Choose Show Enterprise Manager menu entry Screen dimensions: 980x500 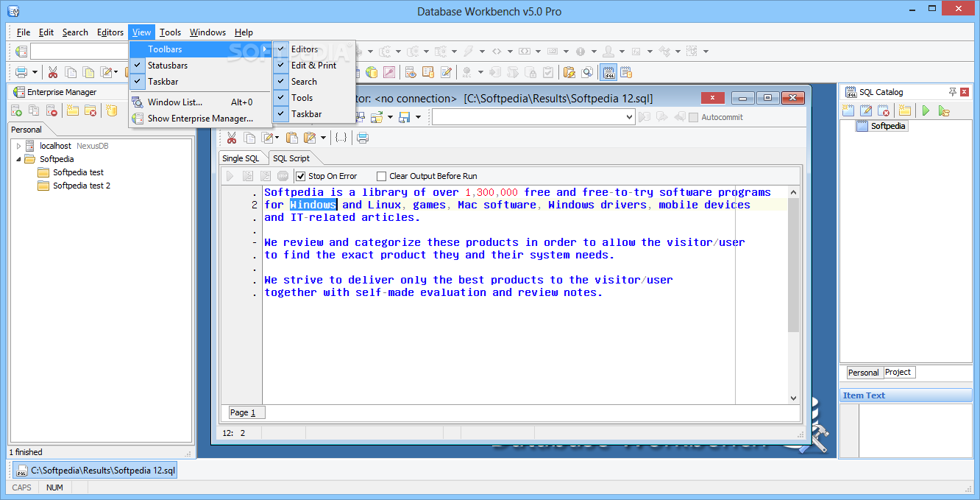pos(200,119)
